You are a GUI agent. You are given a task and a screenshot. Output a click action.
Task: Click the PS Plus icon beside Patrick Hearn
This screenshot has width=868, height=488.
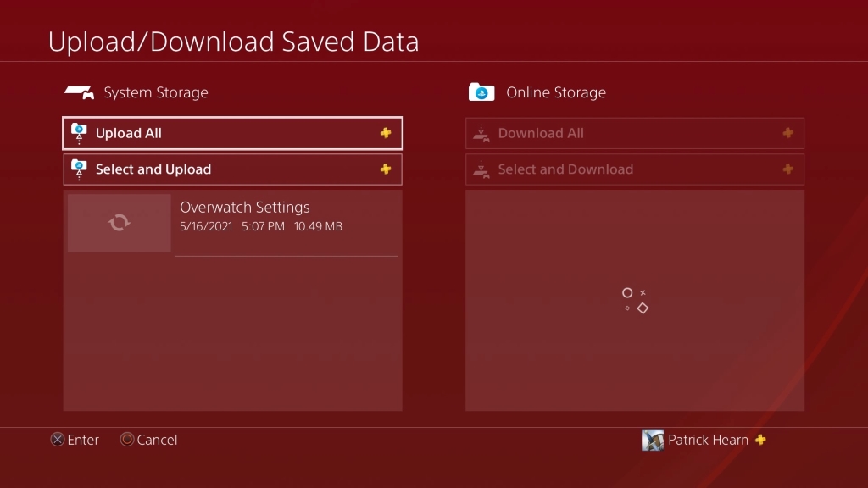[760, 440]
